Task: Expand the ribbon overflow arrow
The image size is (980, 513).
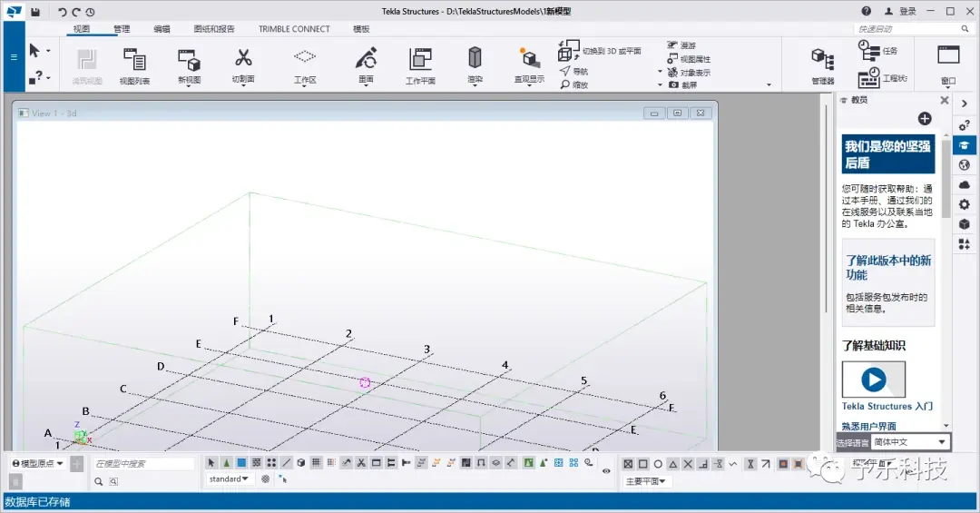Action: (x=769, y=84)
